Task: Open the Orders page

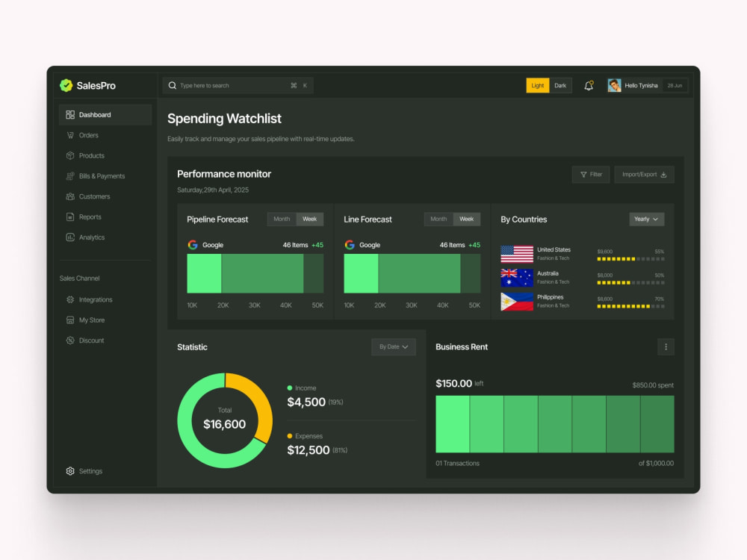Action: (x=88, y=135)
